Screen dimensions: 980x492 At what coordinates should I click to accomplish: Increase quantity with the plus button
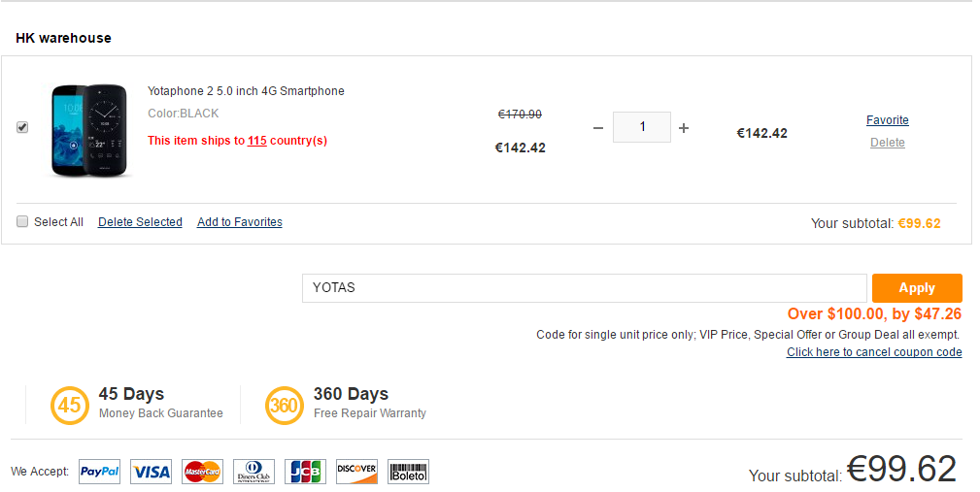(x=684, y=128)
